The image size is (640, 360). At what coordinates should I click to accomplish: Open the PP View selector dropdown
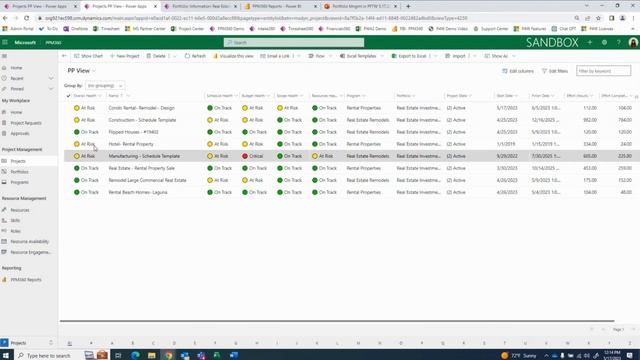point(82,71)
